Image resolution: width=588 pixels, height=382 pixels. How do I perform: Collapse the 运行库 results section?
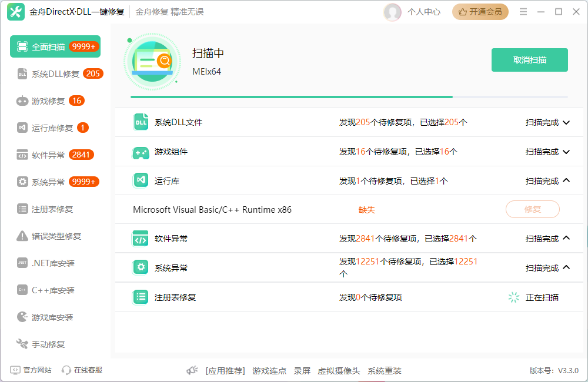566,180
